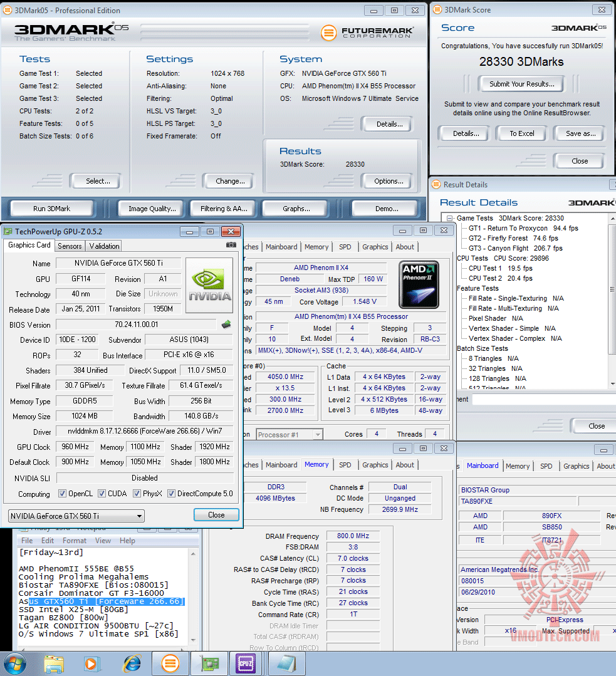Click the Close button in GPU-Z
The width and height of the screenshot is (616, 676).
216,515
